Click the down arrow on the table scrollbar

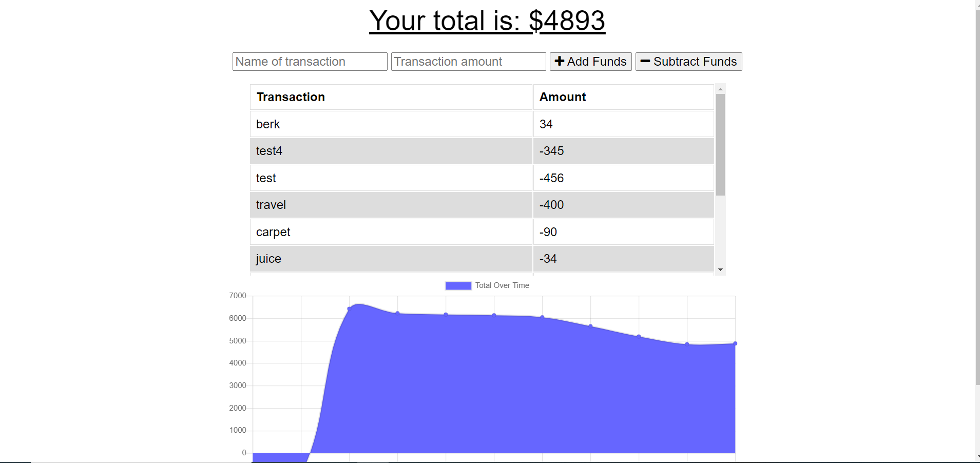click(x=721, y=269)
